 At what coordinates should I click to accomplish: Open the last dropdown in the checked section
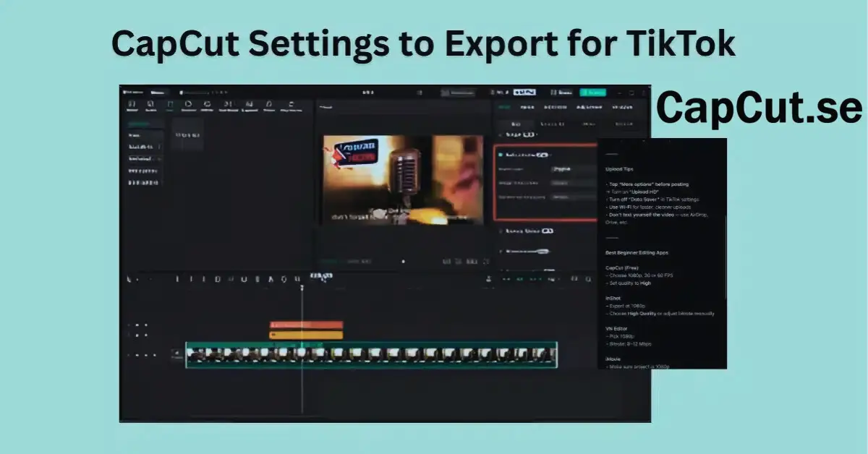[573, 197]
